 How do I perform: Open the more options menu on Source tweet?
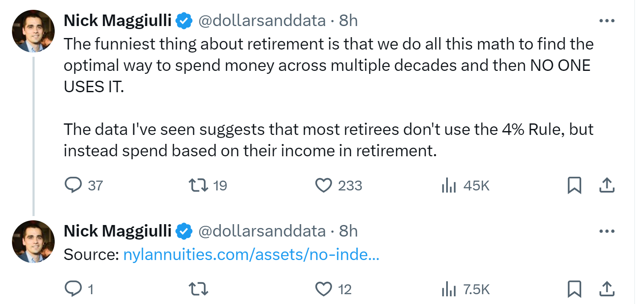[607, 231]
